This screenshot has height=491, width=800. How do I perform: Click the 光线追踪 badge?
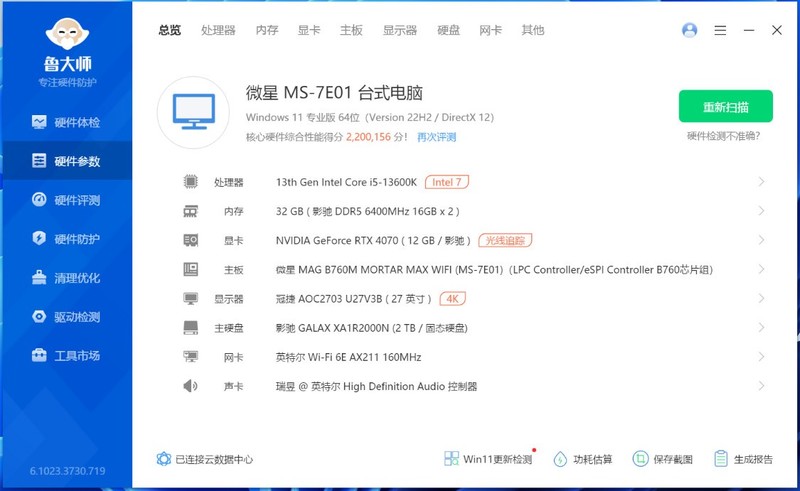tap(505, 240)
